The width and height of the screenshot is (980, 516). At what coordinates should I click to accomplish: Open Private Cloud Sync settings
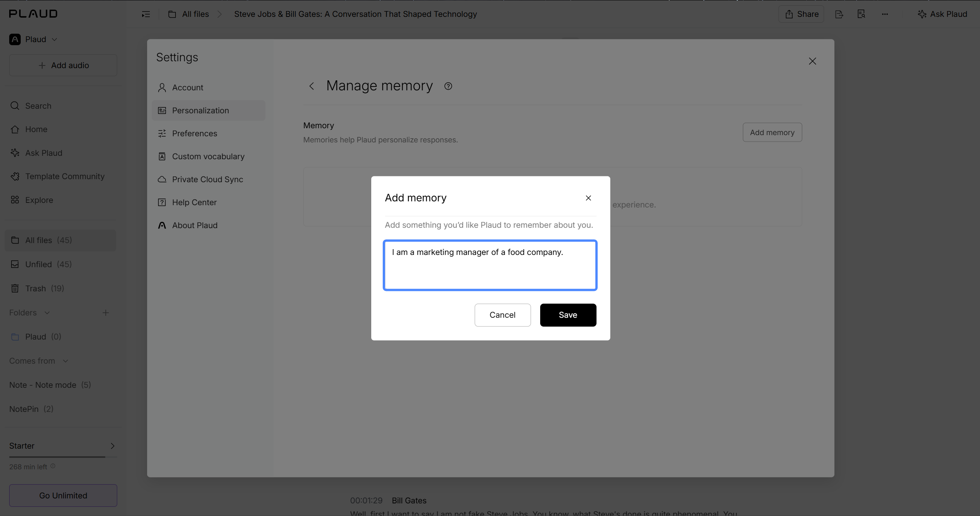tap(208, 180)
